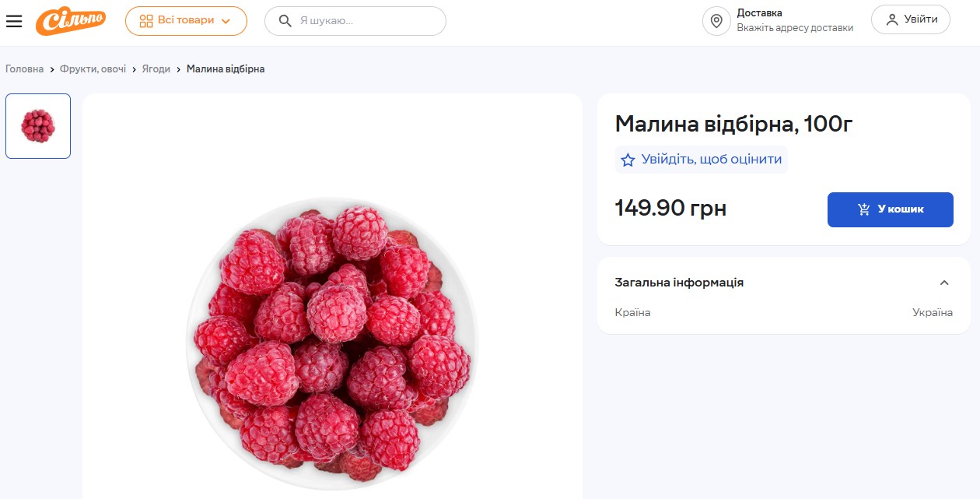
Task: Add raspberries with У кошик button
Action: (890, 209)
